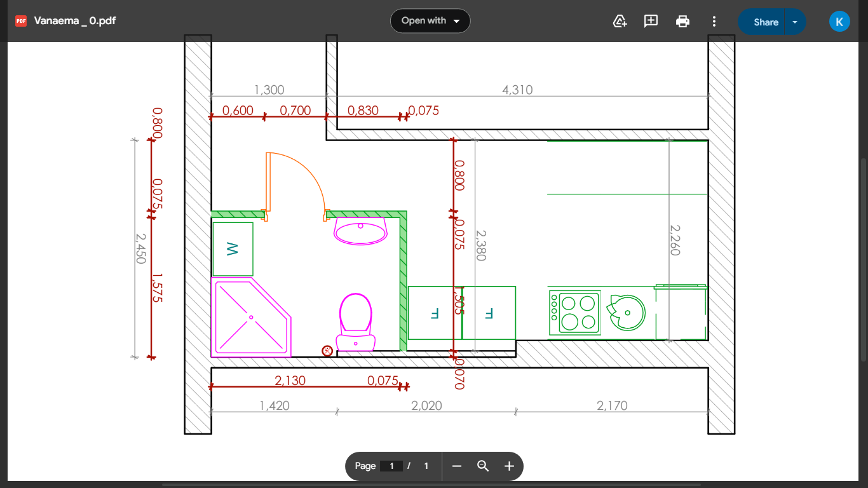Zoom out using the minus icon

click(x=457, y=466)
